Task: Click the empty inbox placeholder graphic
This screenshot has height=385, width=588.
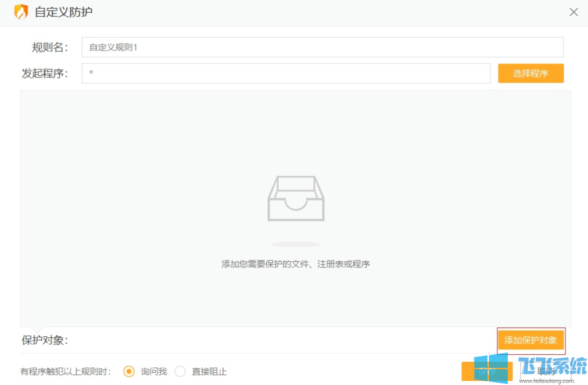Action: (296, 199)
